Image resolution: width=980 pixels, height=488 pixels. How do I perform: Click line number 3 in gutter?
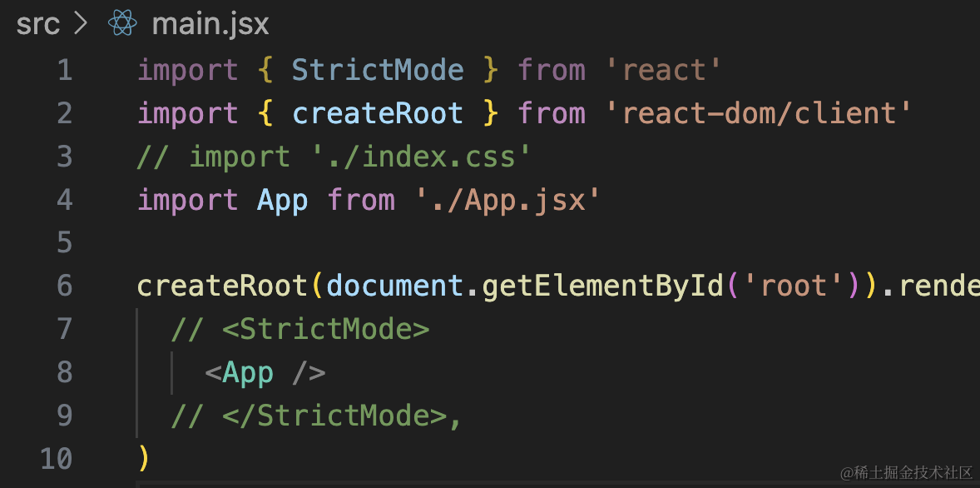[65, 157]
